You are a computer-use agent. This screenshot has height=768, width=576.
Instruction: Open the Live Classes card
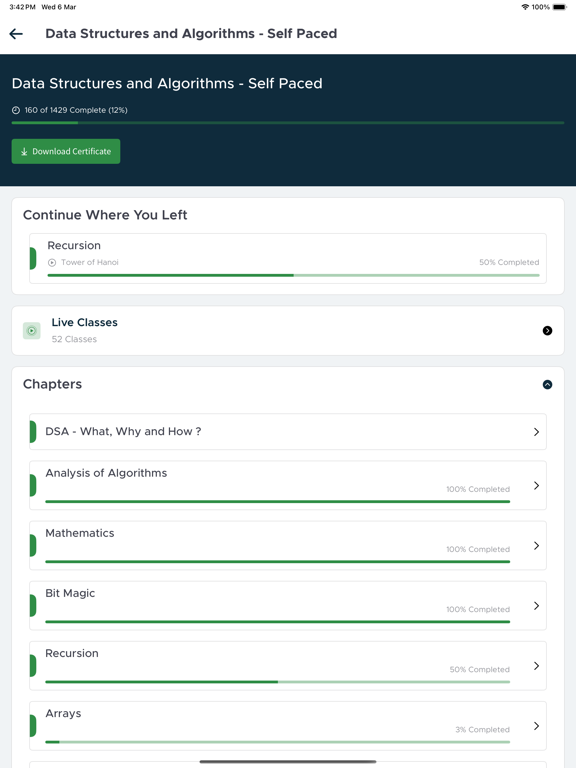(288, 331)
